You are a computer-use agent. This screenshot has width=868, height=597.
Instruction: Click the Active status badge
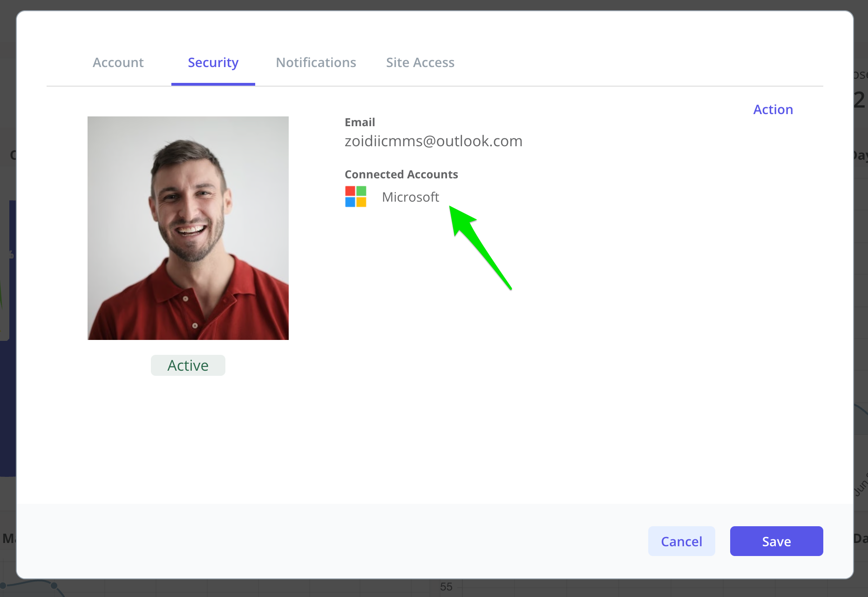pos(188,366)
